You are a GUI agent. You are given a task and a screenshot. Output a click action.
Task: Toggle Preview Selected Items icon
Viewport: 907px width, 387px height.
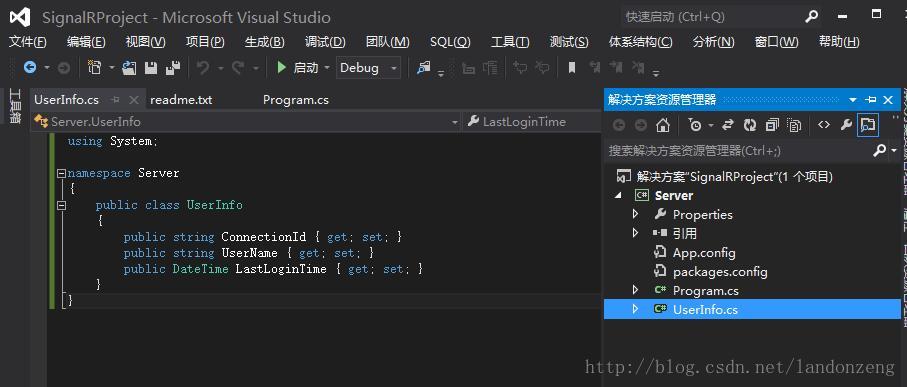pyautogui.click(x=868, y=125)
